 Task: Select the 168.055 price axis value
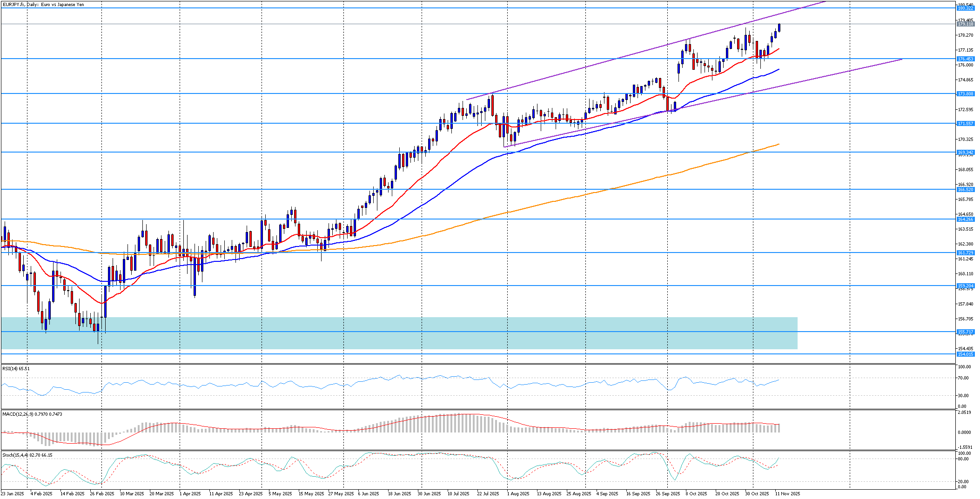point(965,170)
